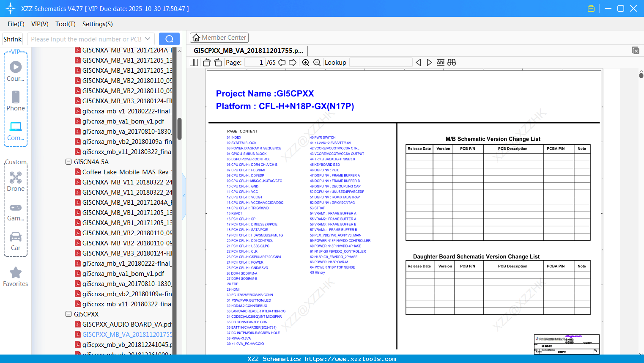644x363 pixels.
Task: Zoom in on the schematic page
Action: tap(306, 62)
